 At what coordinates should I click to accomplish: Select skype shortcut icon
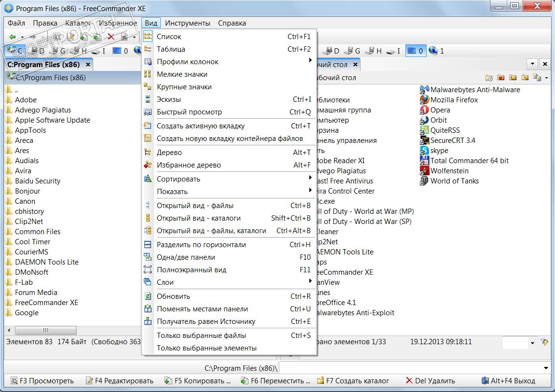click(424, 151)
